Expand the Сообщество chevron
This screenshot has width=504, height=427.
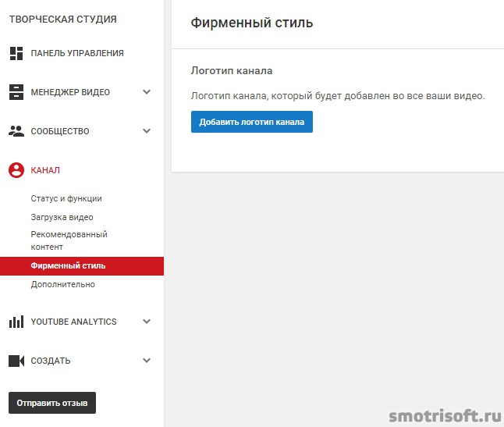coord(147,131)
